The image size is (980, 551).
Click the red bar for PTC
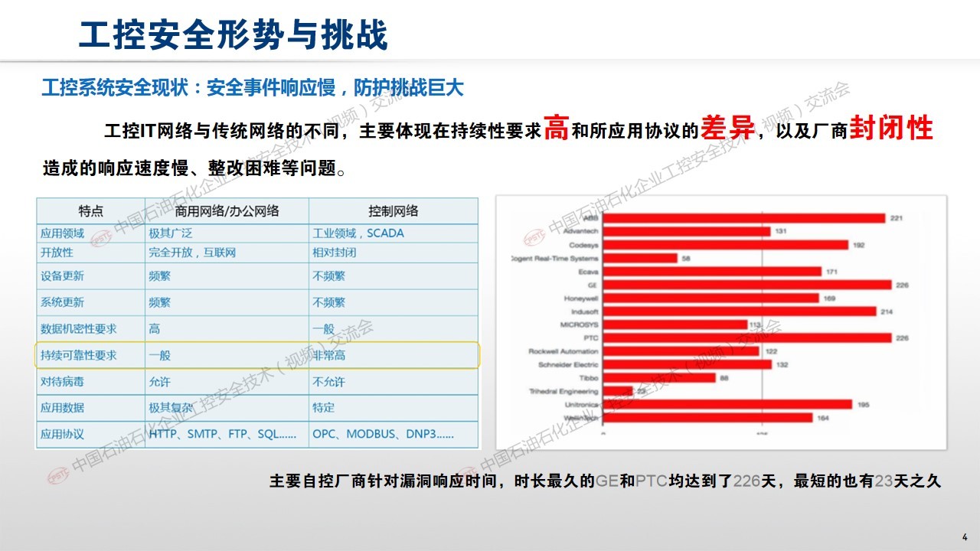(747, 337)
